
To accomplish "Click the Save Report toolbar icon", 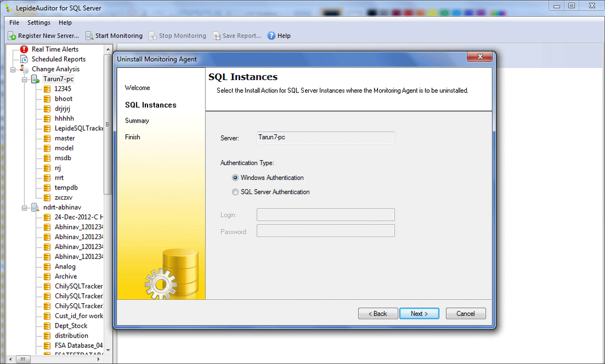I will (x=217, y=36).
